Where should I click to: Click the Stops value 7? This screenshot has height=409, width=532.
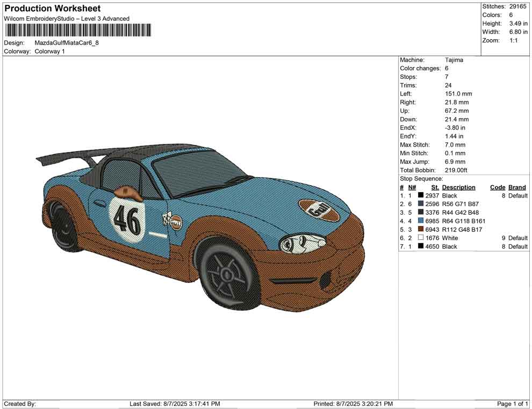click(447, 77)
